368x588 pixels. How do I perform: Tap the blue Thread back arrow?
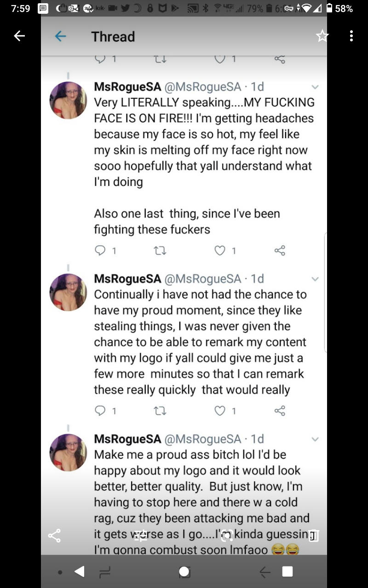coord(60,36)
